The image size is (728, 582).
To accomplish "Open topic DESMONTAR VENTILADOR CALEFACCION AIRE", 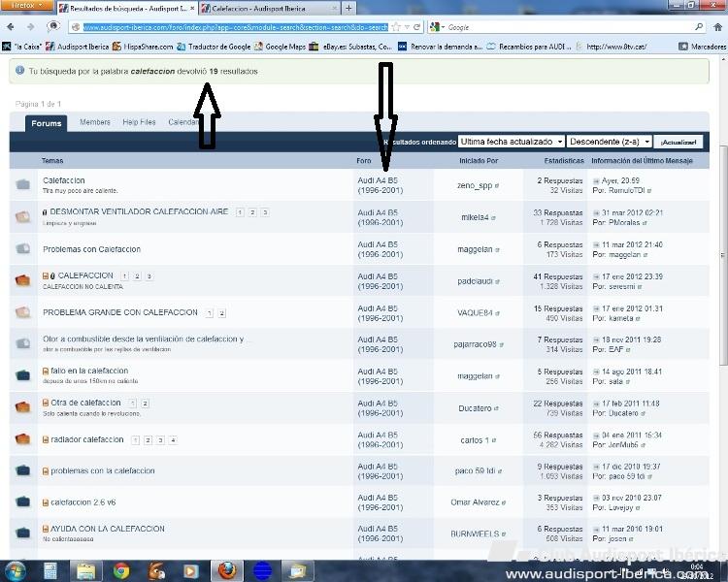I will [x=139, y=211].
